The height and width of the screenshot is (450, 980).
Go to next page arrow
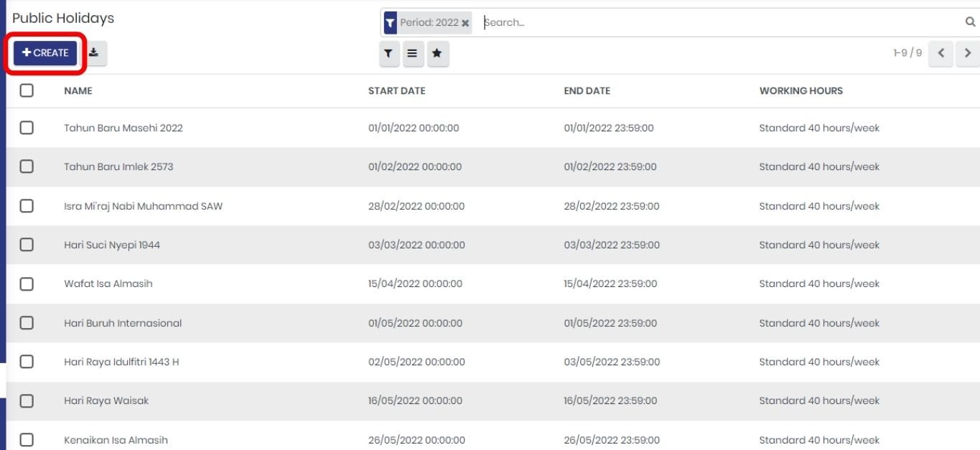pos(967,53)
